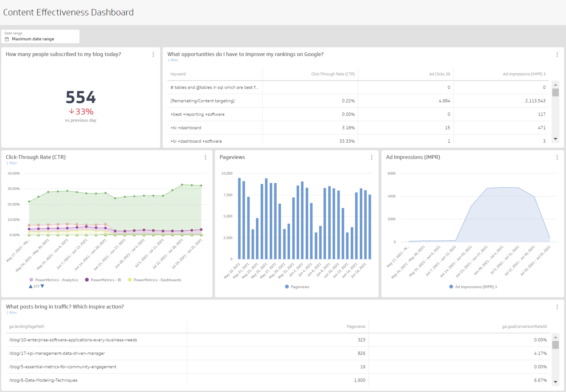Open options icon on Google rankings table
566x392 pixels.
pos(557,54)
